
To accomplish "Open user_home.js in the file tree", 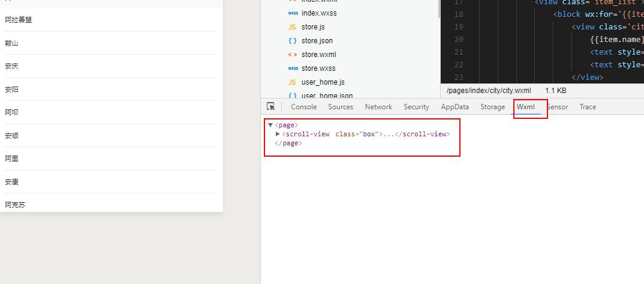I will tap(323, 82).
